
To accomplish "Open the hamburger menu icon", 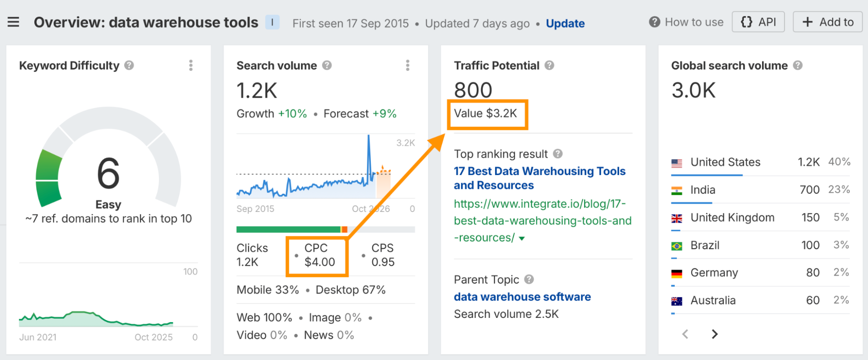I will pyautogui.click(x=13, y=22).
